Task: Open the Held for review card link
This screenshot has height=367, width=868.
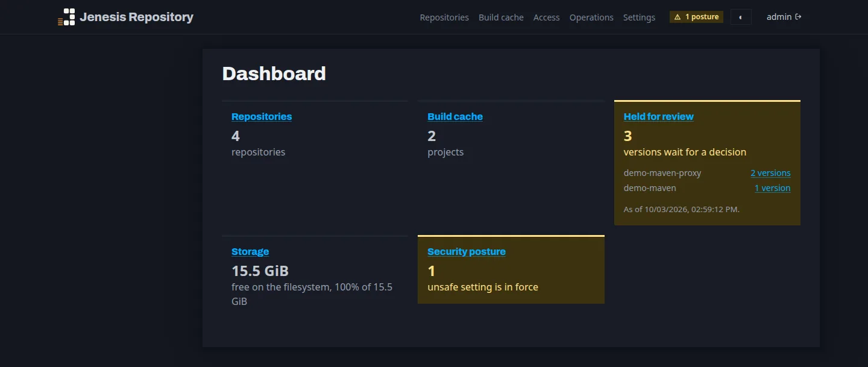Action: tap(658, 116)
